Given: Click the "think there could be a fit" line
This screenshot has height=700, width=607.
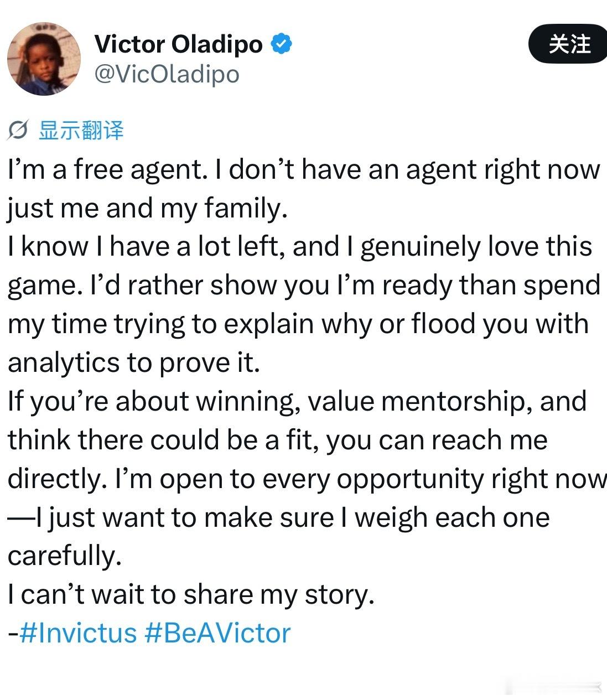Looking at the screenshot, I should (x=278, y=440).
